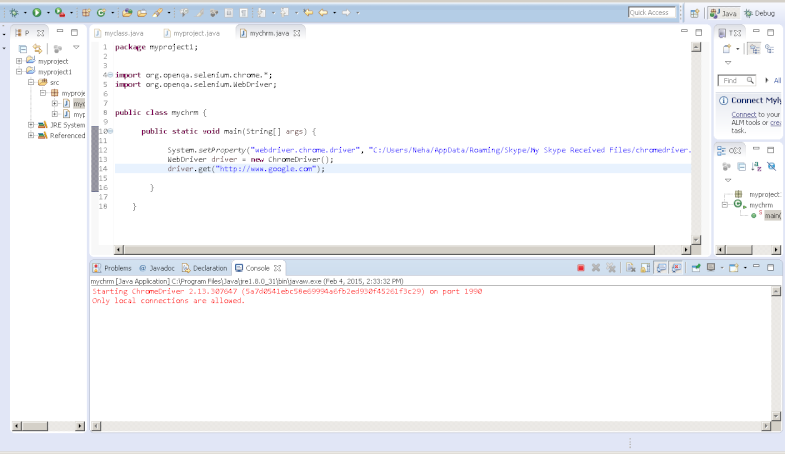Collapse All in Package Explorer
800x475 pixels.
pyautogui.click(x=23, y=49)
